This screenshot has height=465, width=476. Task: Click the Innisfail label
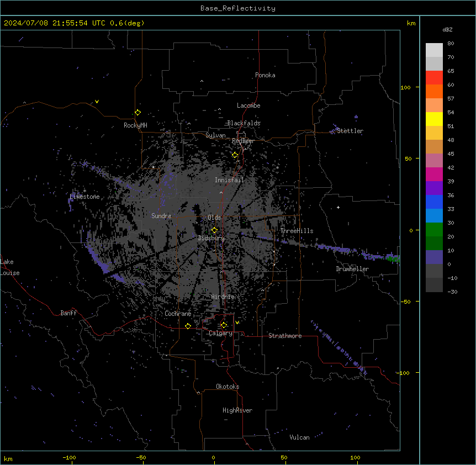229,180
